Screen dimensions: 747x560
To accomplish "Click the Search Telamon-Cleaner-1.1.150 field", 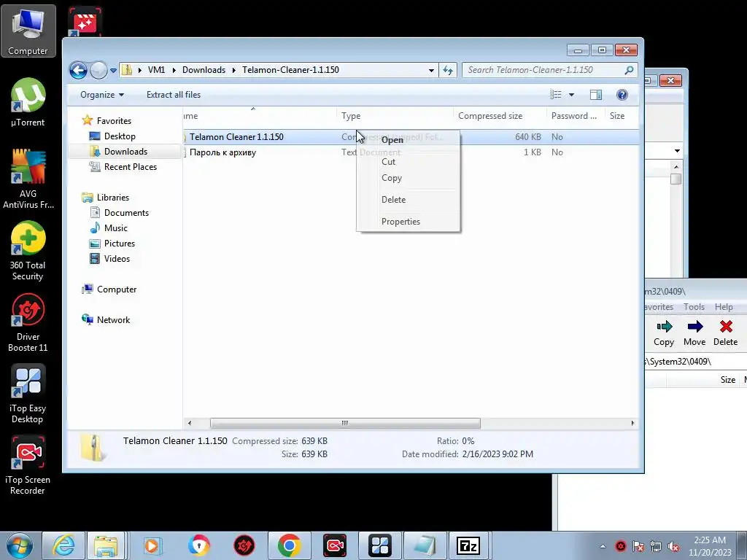I will (x=543, y=70).
